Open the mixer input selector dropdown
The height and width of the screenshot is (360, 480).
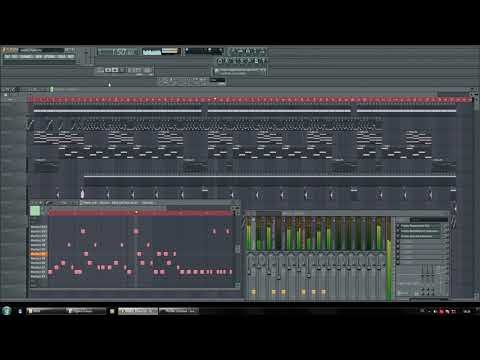click(429, 220)
